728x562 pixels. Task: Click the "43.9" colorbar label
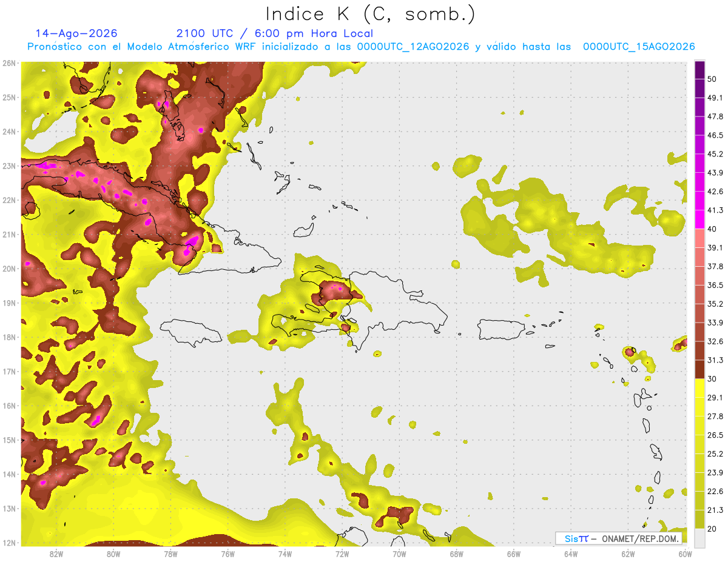(715, 173)
